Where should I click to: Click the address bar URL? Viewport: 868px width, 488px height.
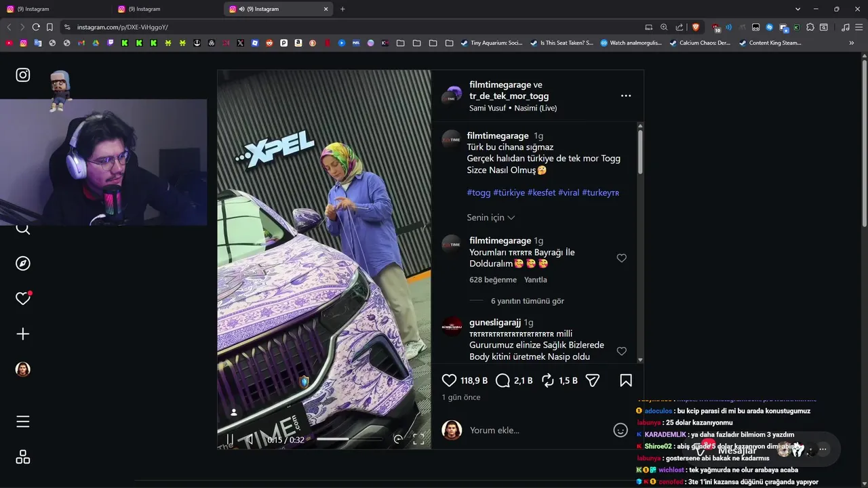coord(123,27)
